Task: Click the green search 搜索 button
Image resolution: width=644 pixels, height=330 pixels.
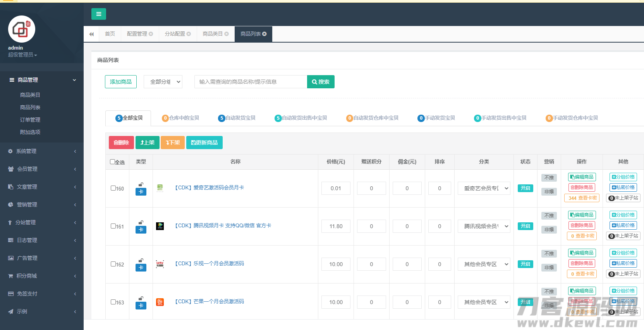Action: (321, 82)
